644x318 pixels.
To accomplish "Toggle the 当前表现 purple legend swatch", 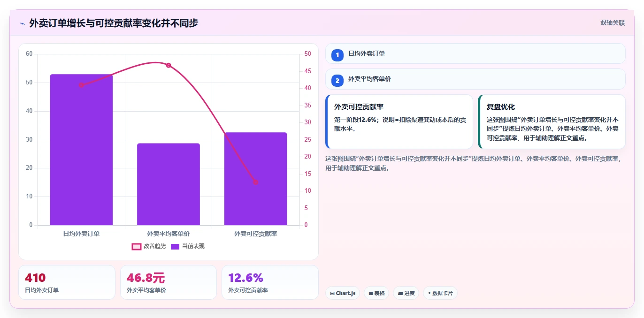I will [x=175, y=246].
